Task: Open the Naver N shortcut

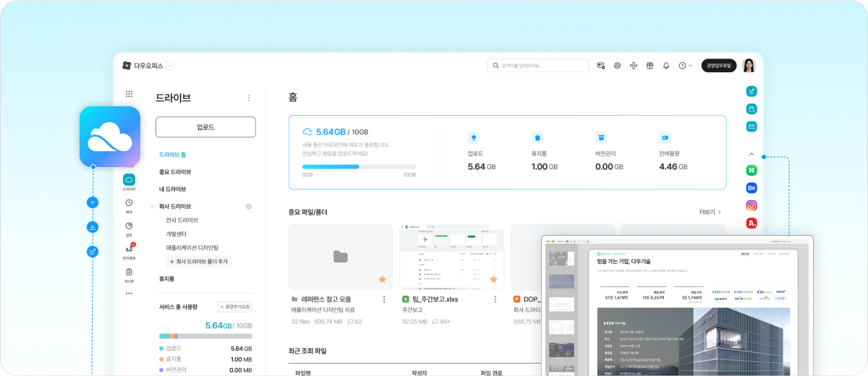Action: 751,171
